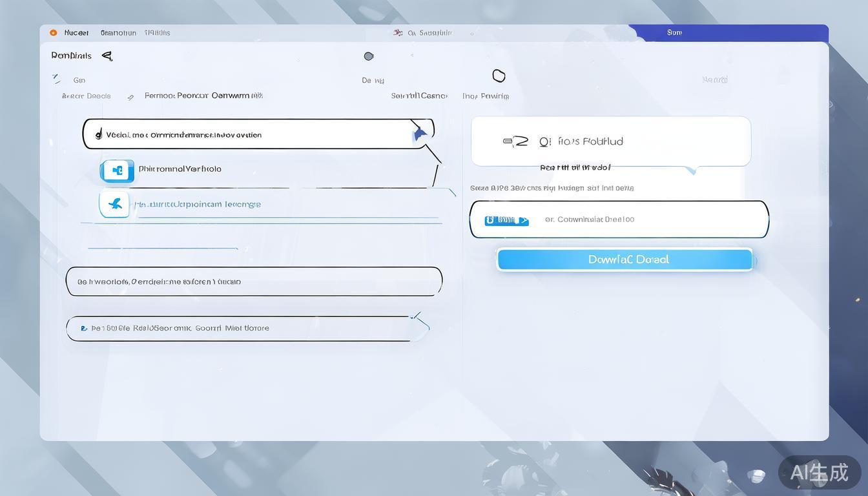868x496 pixels.
Task: Expand the chevron at the right of the bird row
Action: click(451, 192)
